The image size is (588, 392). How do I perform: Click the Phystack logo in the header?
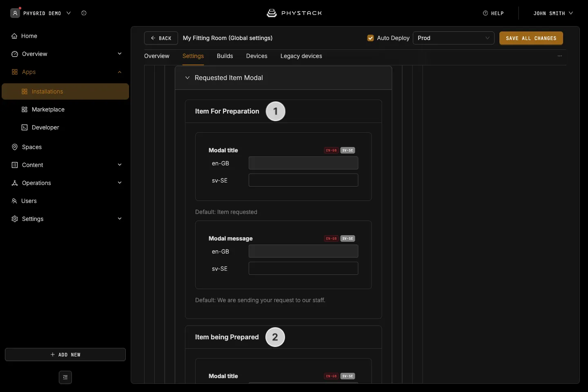[294, 13]
